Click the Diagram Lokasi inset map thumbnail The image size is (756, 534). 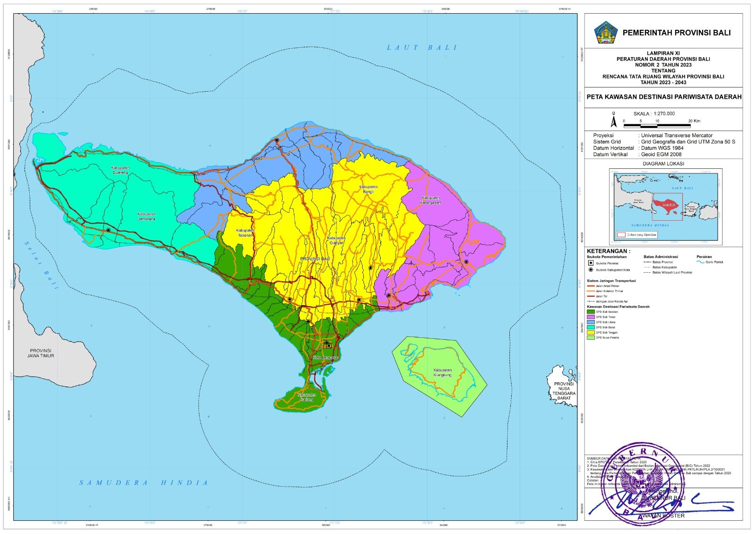tap(666, 206)
